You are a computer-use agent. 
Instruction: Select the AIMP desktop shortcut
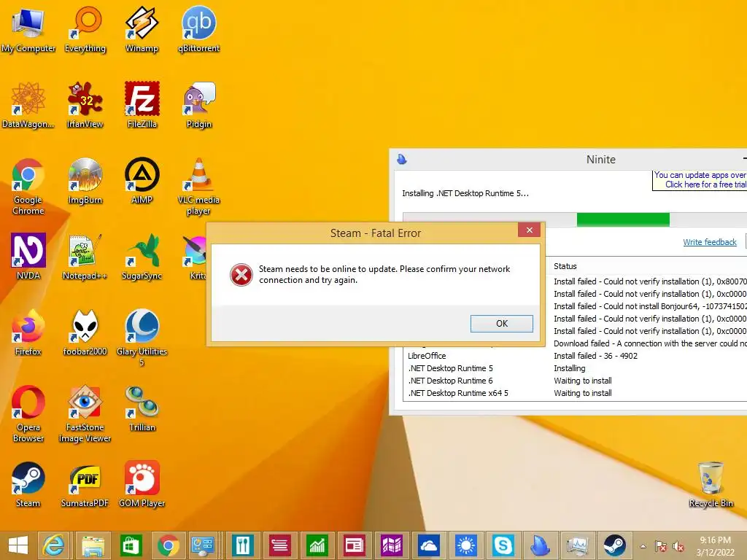[142, 182]
